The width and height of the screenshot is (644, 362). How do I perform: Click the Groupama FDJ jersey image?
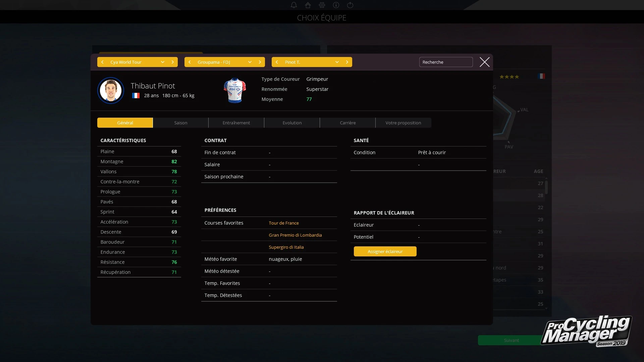click(x=235, y=90)
